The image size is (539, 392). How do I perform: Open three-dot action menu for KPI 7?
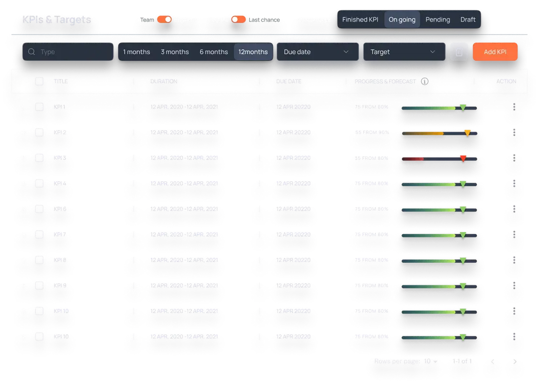tap(514, 235)
